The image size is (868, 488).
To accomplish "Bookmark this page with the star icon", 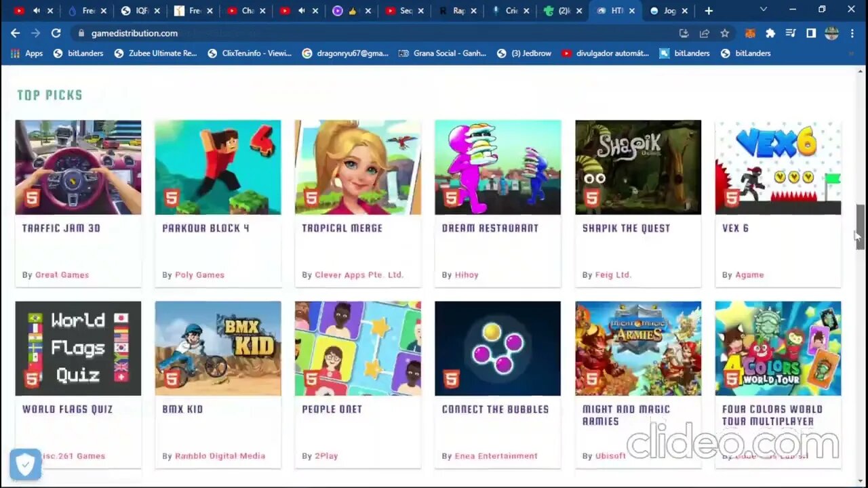I will click(x=724, y=33).
